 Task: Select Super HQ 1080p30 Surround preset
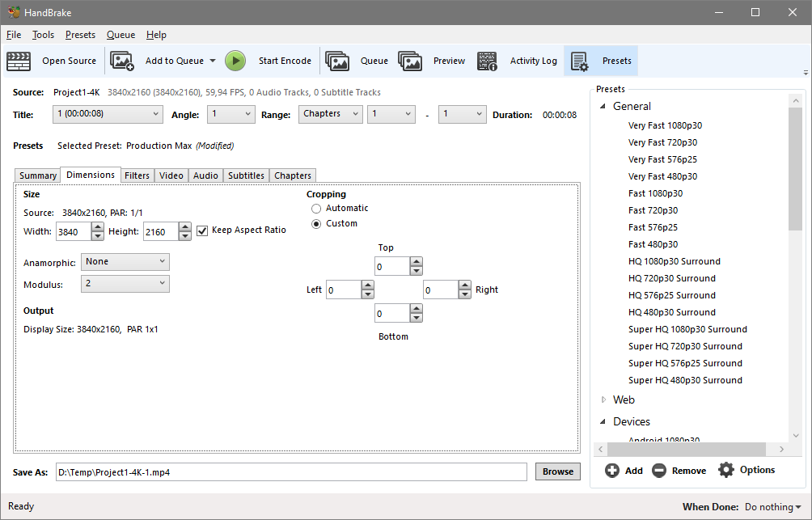pos(687,329)
